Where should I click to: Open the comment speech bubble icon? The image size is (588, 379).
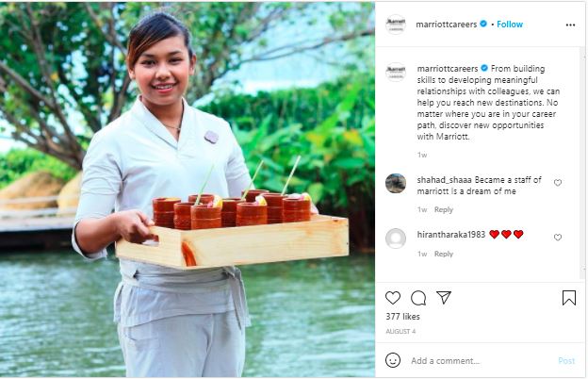(x=418, y=298)
